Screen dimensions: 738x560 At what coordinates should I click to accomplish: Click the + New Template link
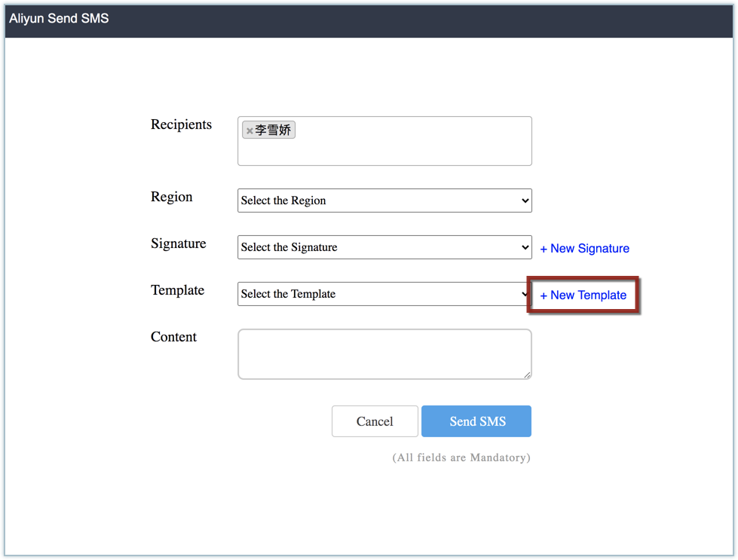(x=583, y=295)
